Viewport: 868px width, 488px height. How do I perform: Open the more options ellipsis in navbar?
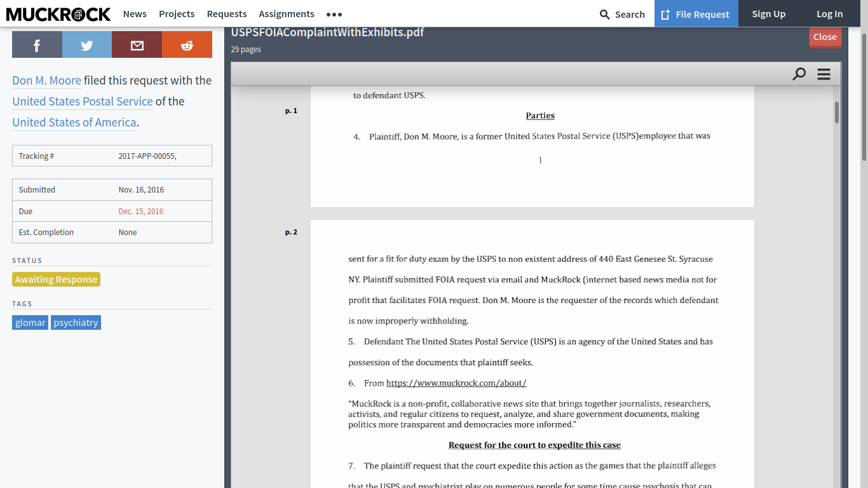(334, 14)
